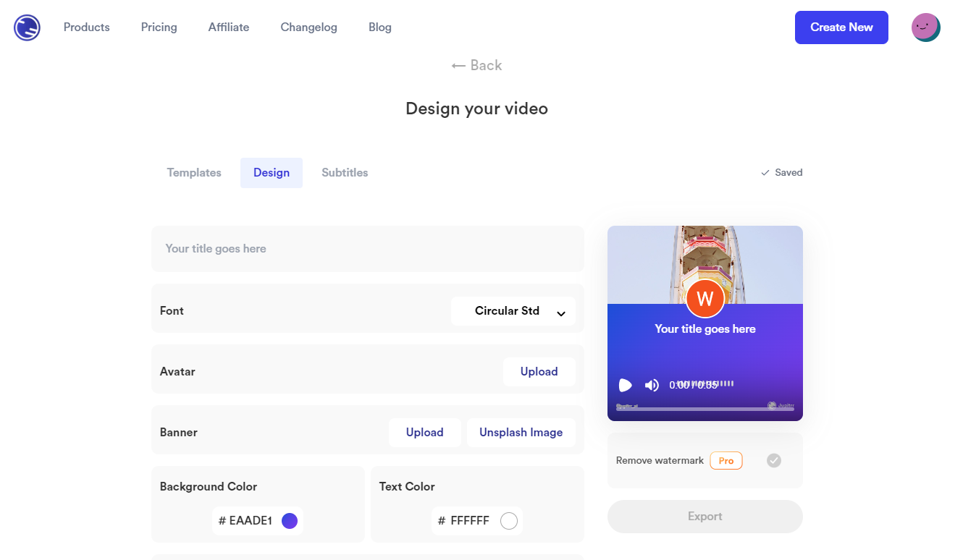Switch to the Templates tab
Screen dimensions: 963x560
194,173
